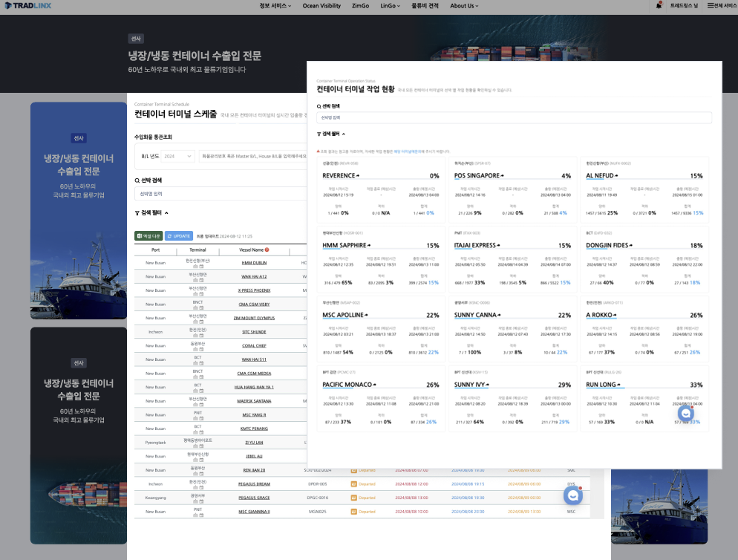The image size is (738, 560).
Task: Click the arrow icon next to A ROKKO
Action: [615, 315]
